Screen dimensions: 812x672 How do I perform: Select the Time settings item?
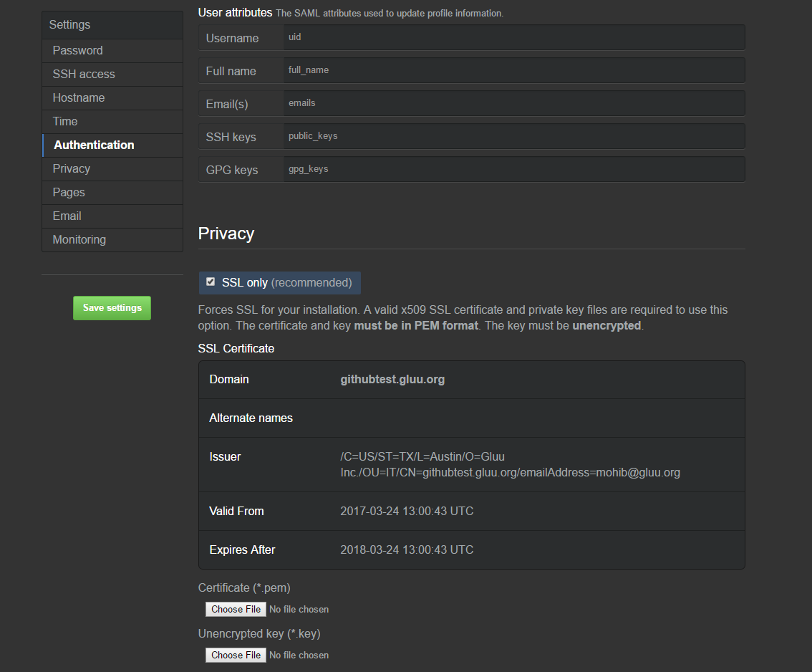[x=64, y=121]
